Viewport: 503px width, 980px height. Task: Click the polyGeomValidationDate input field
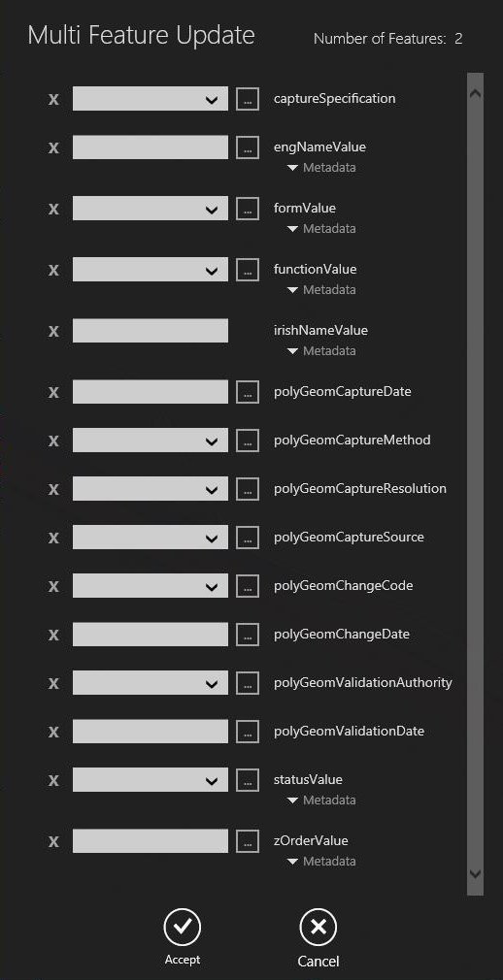click(x=151, y=732)
